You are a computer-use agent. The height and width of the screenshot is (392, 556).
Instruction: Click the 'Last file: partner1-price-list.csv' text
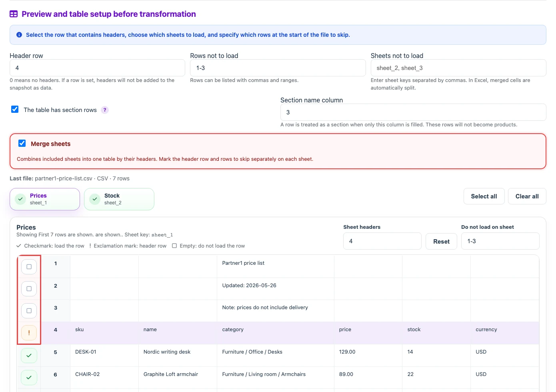coord(51,178)
